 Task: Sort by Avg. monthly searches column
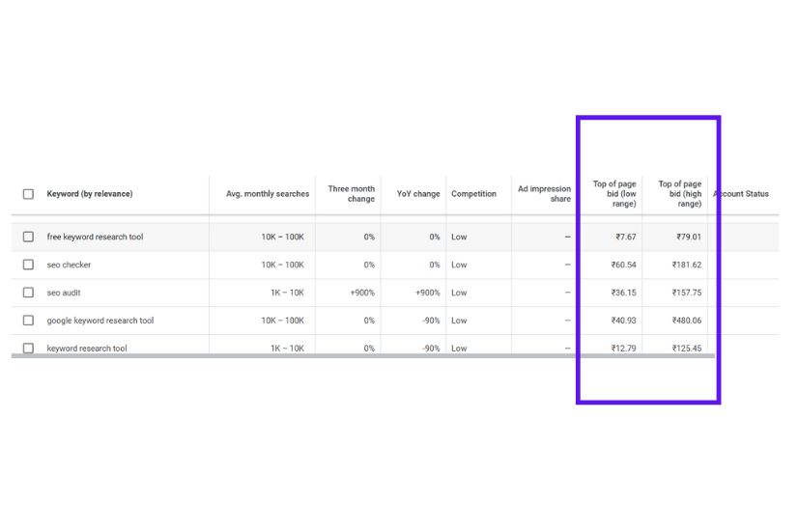[x=268, y=194]
